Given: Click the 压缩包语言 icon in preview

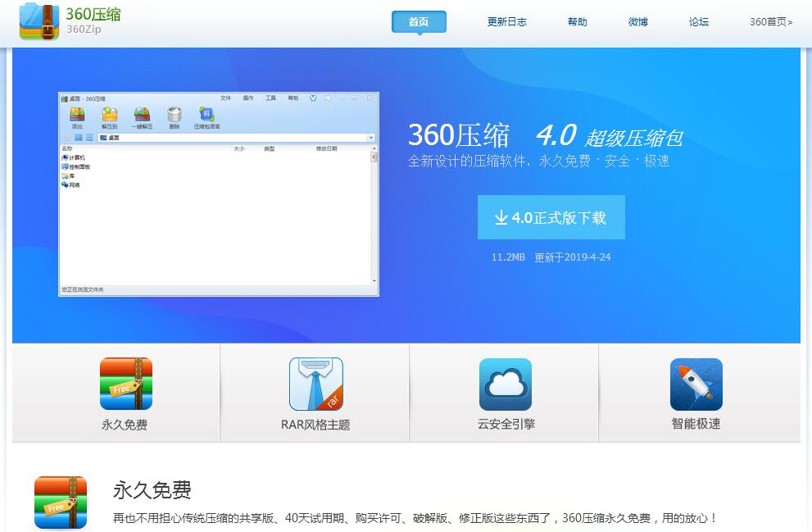Looking at the screenshot, I should click(x=206, y=116).
